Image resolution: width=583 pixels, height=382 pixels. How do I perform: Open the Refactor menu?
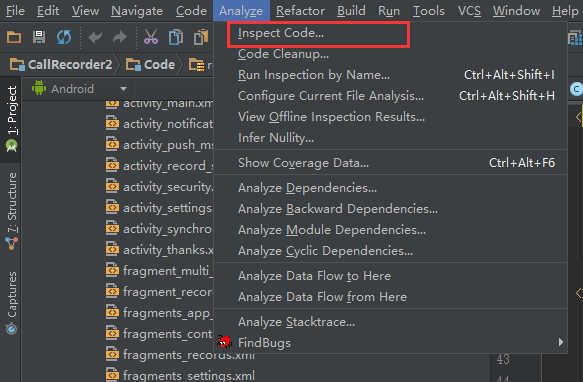[x=300, y=11]
